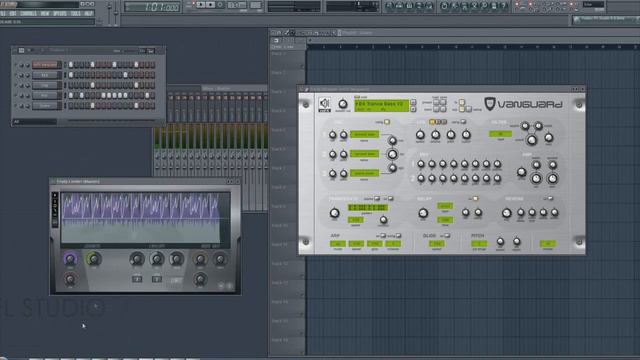The image size is (640, 360).
Task: Open oscillator 3 waveform selector
Action: pyautogui.click(x=364, y=173)
